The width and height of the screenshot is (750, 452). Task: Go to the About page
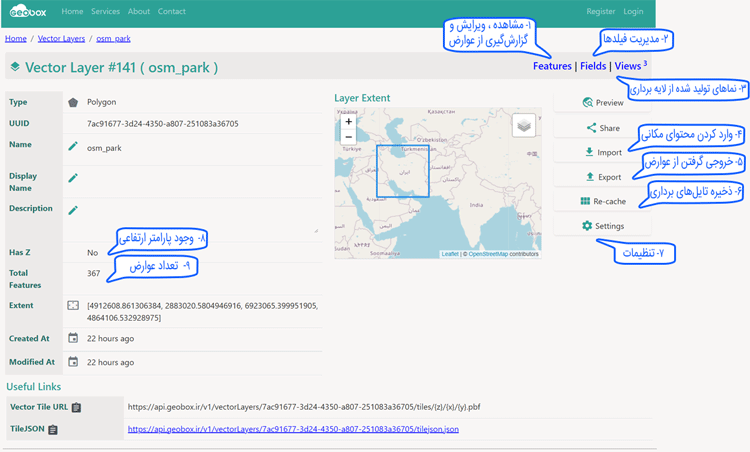[139, 12]
